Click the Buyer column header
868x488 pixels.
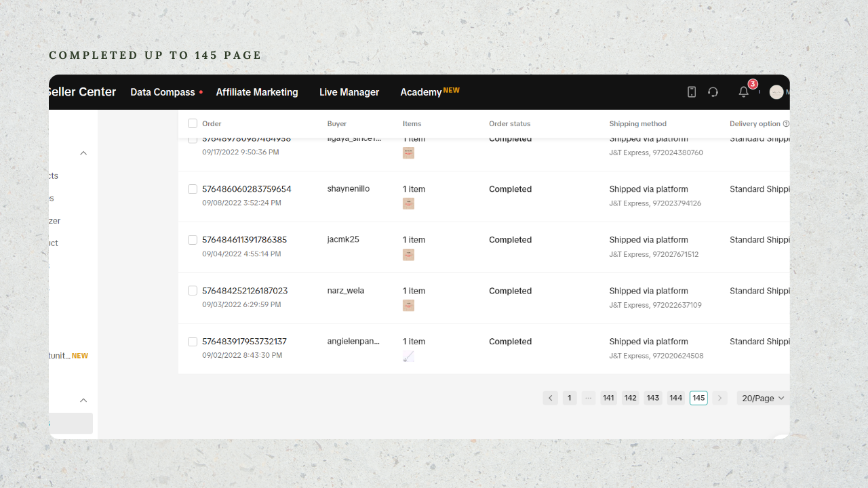click(x=337, y=124)
